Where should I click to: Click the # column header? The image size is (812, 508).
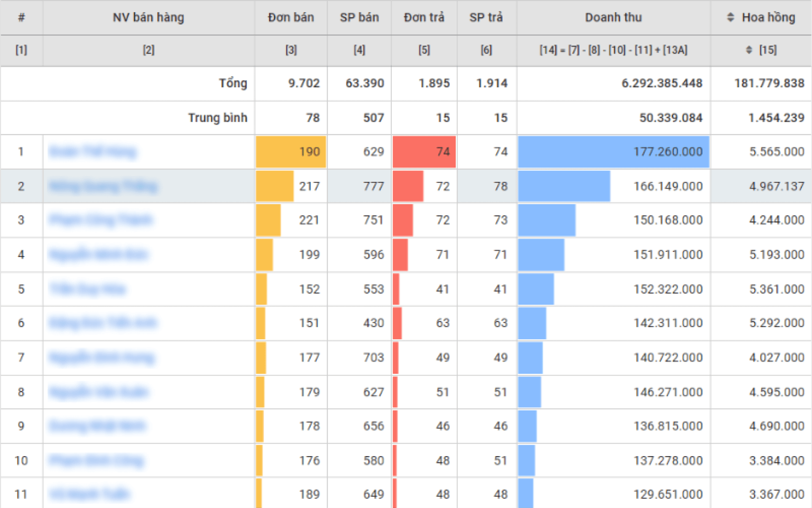pyautogui.click(x=22, y=17)
